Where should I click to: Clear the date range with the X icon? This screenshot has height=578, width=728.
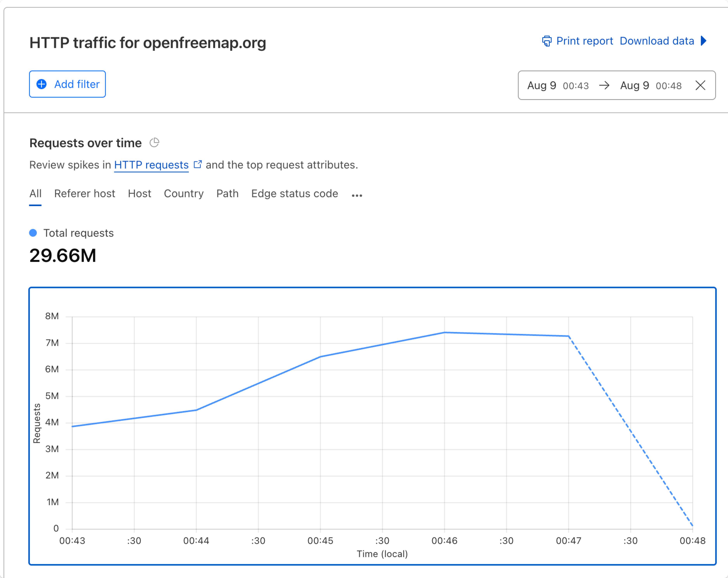point(700,85)
